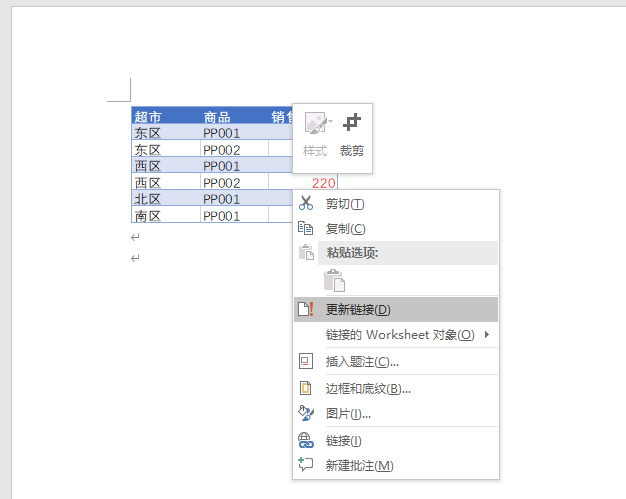Click the 商品 header cell
Viewport: 626px width, 499px height.
[234, 115]
